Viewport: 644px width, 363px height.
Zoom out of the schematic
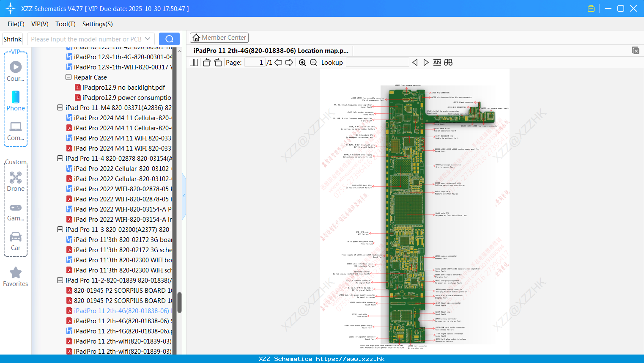(313, 63)
